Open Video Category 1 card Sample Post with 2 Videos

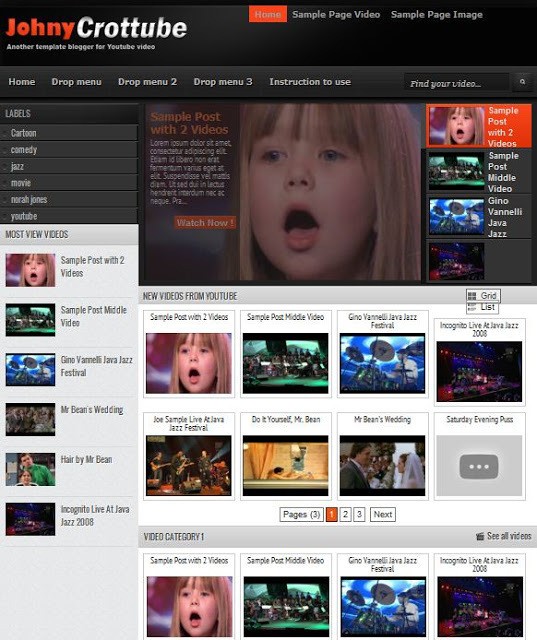(189, 596)
